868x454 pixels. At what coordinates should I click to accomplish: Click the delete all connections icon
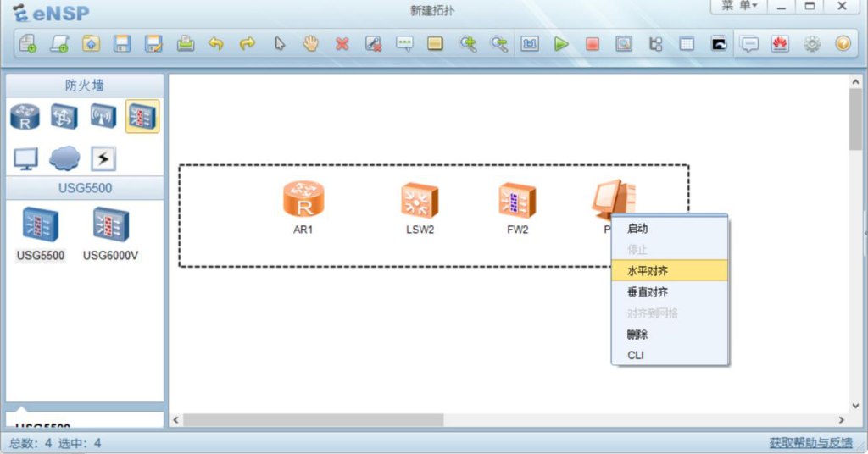(374, 44)
